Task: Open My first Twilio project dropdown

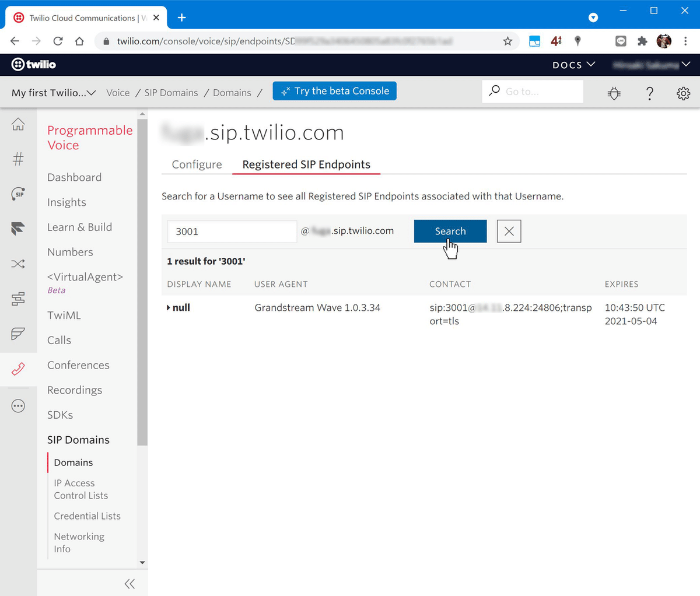Action: coord(54,92)
